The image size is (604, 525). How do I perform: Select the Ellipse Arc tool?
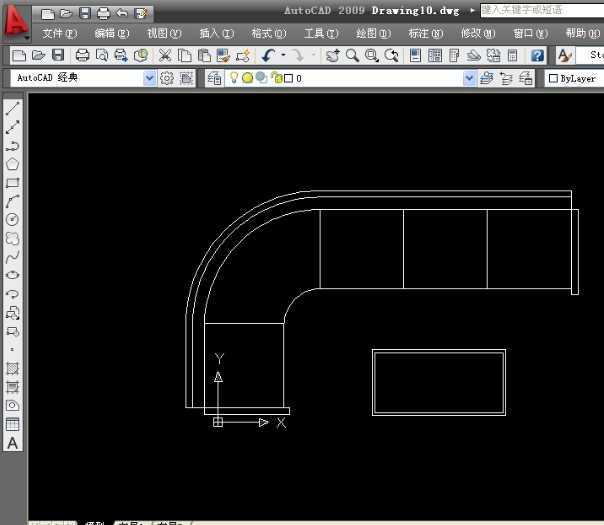click(x=12, y=294)
